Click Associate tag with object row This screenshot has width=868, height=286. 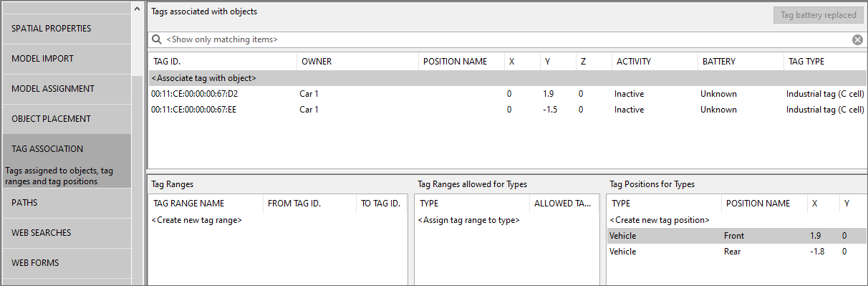click(x=507, y=78)
